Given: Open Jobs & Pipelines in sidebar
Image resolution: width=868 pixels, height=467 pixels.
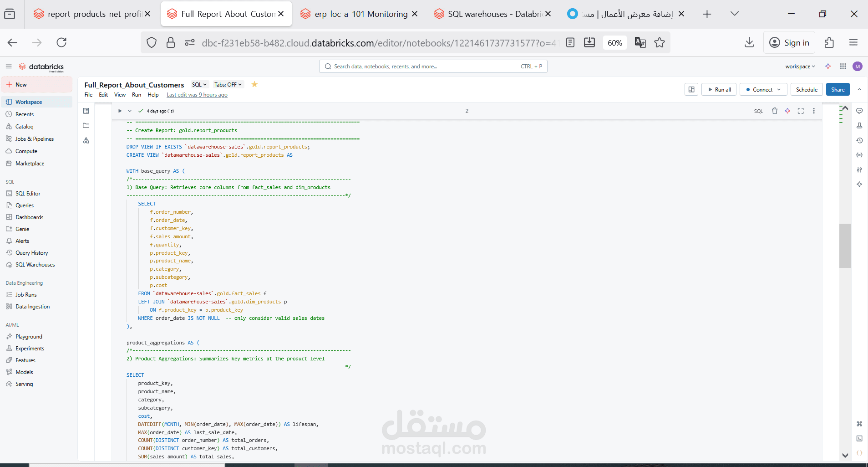Looking at the screenshot, I should [35, 139].
